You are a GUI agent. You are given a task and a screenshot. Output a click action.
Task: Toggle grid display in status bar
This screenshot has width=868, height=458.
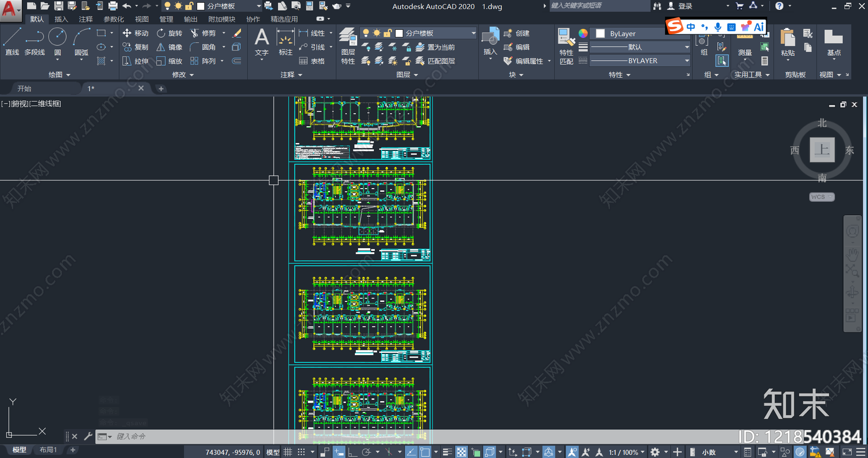(x=288, y=452)
